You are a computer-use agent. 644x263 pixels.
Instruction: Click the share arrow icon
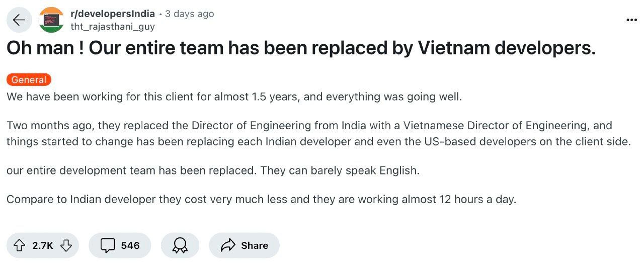coord(228,245)
